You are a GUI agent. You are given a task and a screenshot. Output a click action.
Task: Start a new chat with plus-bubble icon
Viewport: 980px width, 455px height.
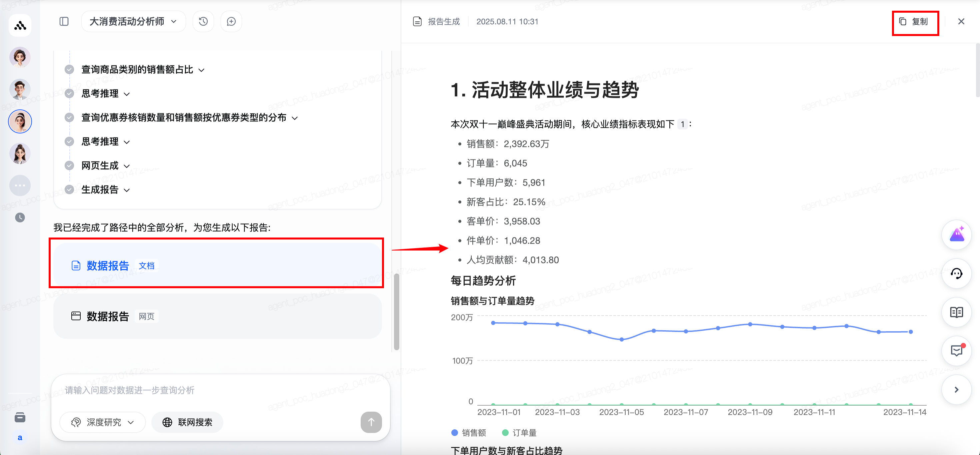231,21
